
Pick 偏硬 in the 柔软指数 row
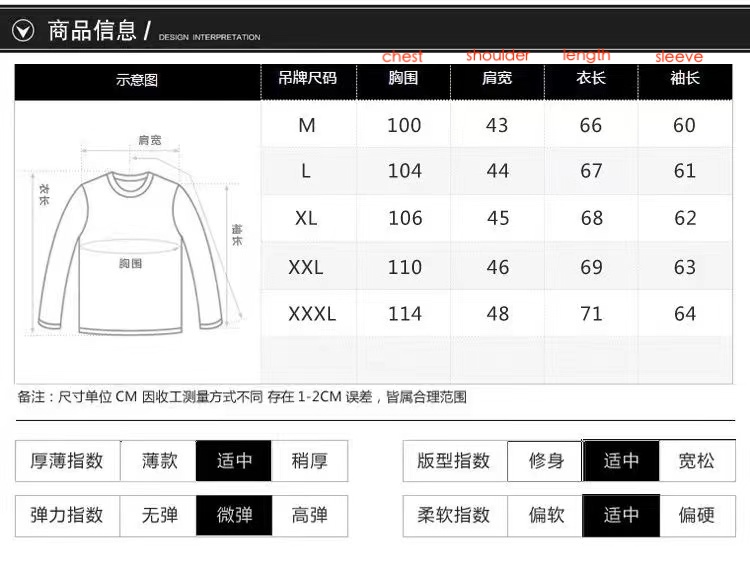coord(696,515)
